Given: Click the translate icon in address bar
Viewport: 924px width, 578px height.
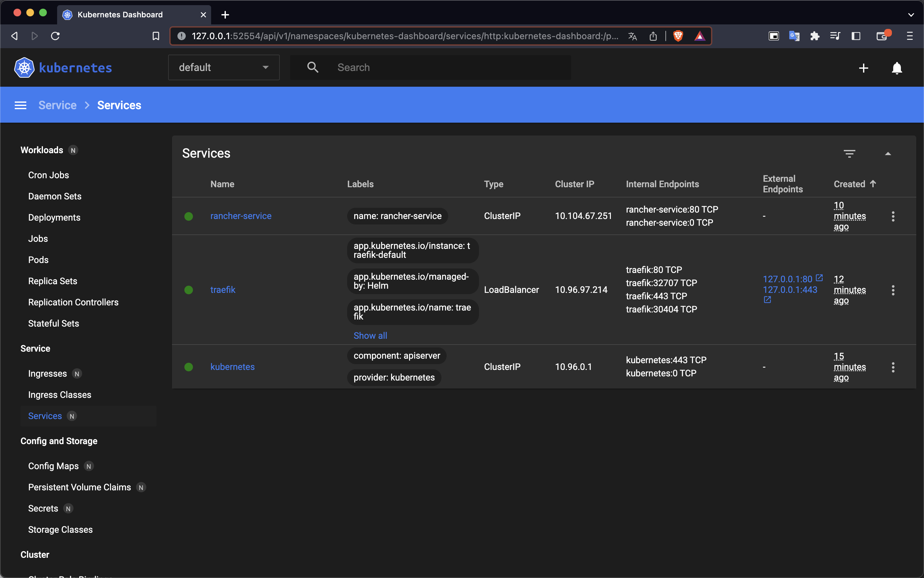Looking at the screenshot, I should tap(632, 36).
